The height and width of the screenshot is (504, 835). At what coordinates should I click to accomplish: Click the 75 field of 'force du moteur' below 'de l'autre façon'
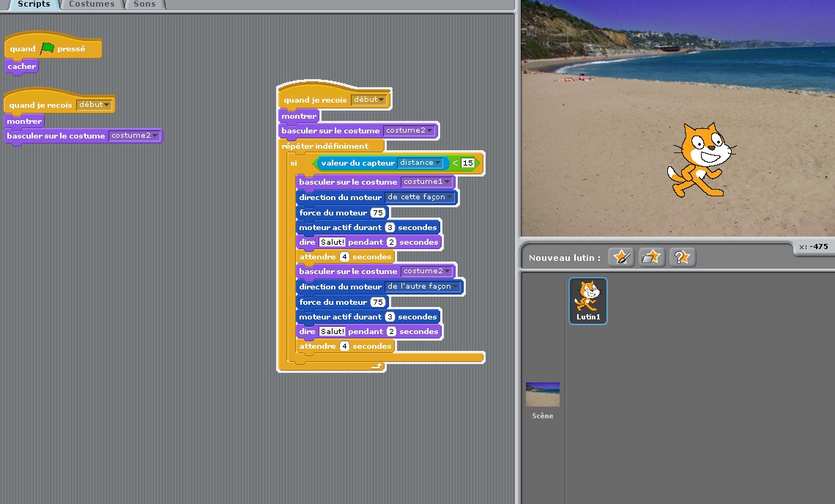377,302
